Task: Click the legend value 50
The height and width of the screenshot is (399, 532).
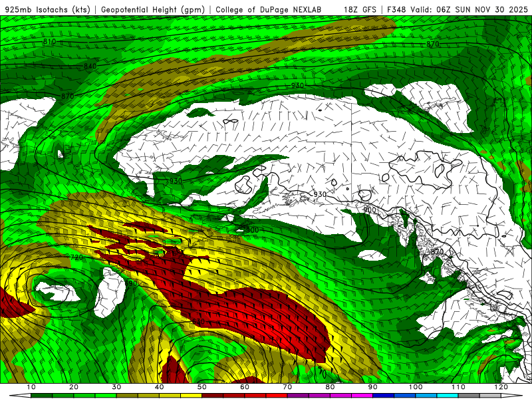Action: pyautogui.click(x=202, y=387)
